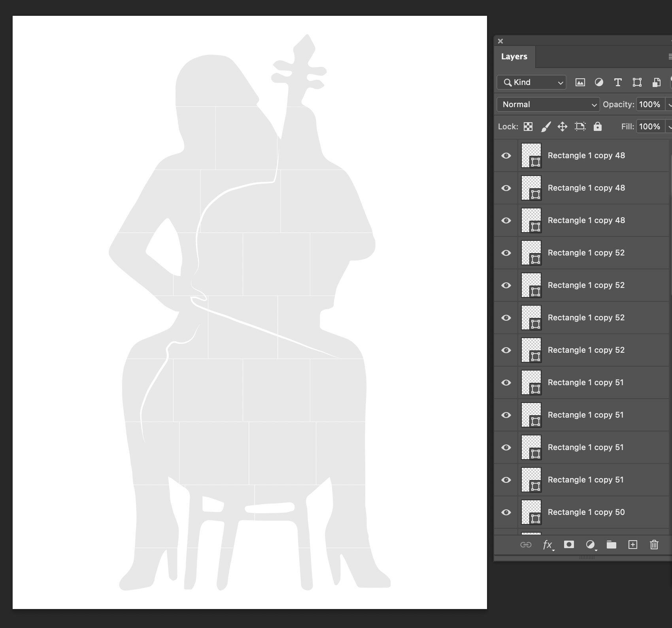Screen dimensions: 672x628
Task: Select topmost Rectangle 1 copy 48 layer name
Action: click(x=586, y=155)
